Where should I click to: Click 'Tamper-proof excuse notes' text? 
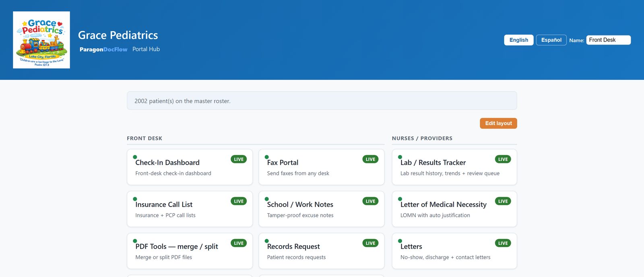click(300, 215)
